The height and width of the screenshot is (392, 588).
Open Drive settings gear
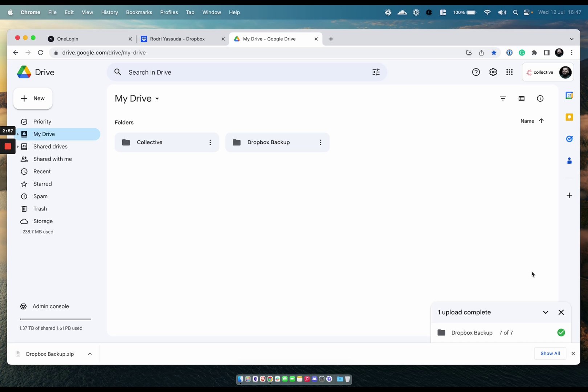coord(493,72)
